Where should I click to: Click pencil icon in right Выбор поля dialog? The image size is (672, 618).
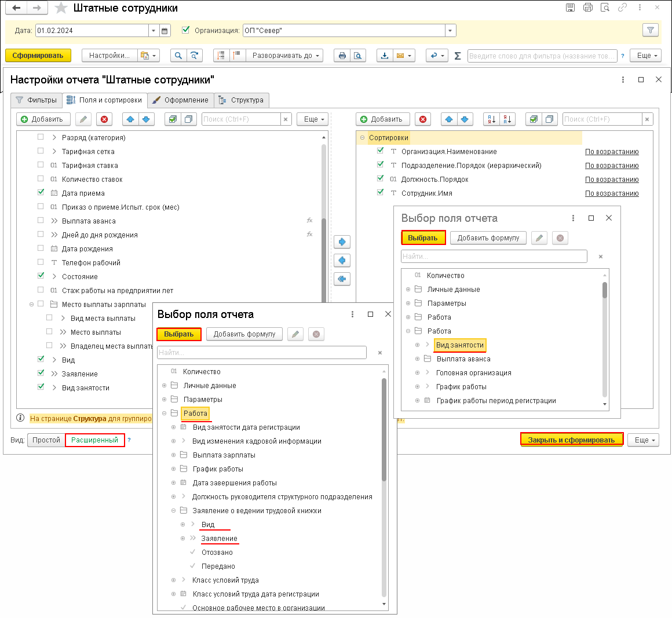click(539, 238)
